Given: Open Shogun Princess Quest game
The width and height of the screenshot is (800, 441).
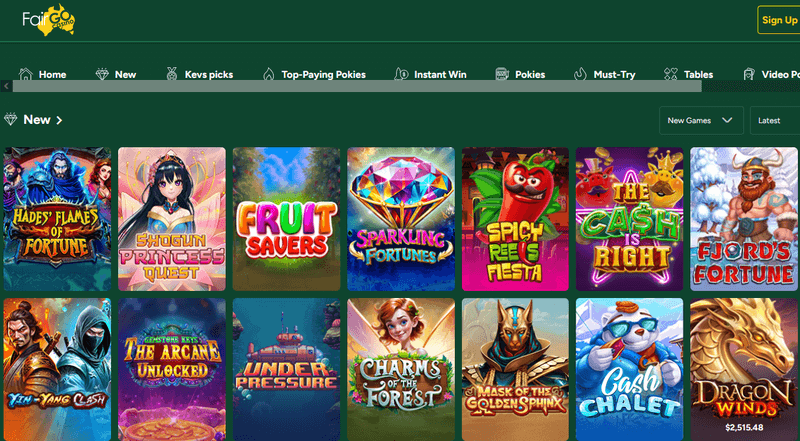Looking at the screenshot, I should coord(172,219).
